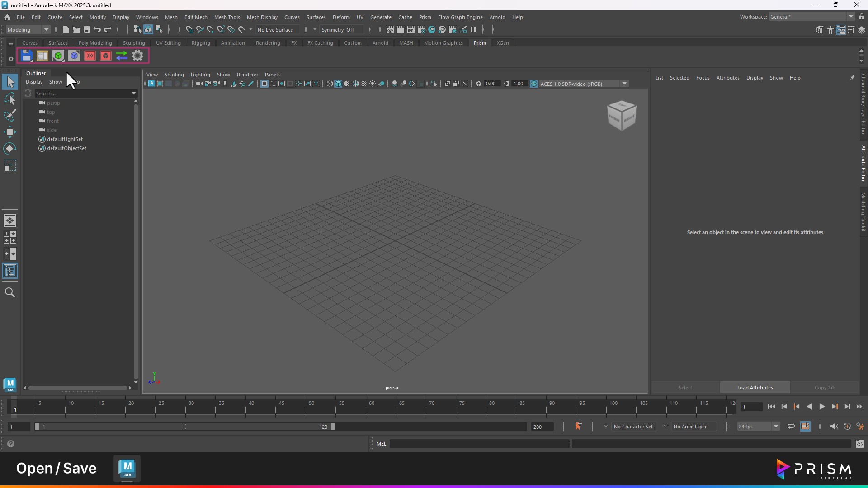Click the Prism Save Version shelf icon
868x488 pixels.
[x=27, y=56]
